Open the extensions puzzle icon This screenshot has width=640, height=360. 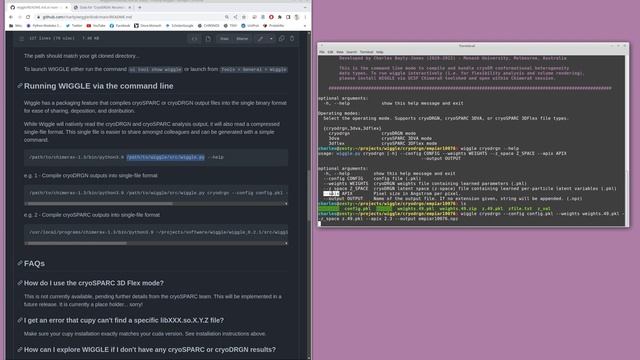tap(280, 17)
